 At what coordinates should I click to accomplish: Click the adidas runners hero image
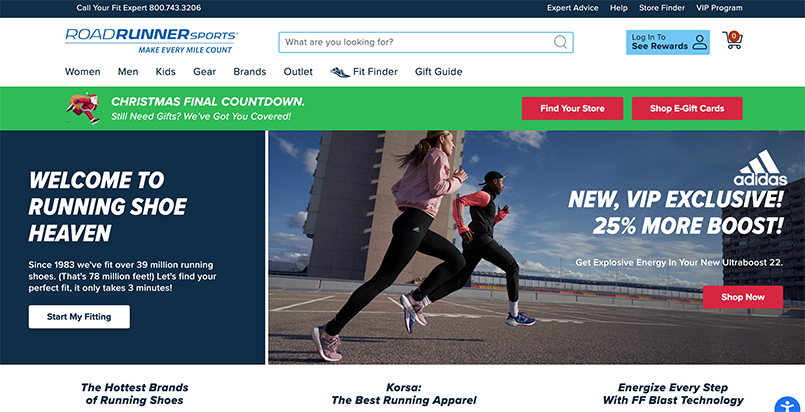click(x=536, y=247)
